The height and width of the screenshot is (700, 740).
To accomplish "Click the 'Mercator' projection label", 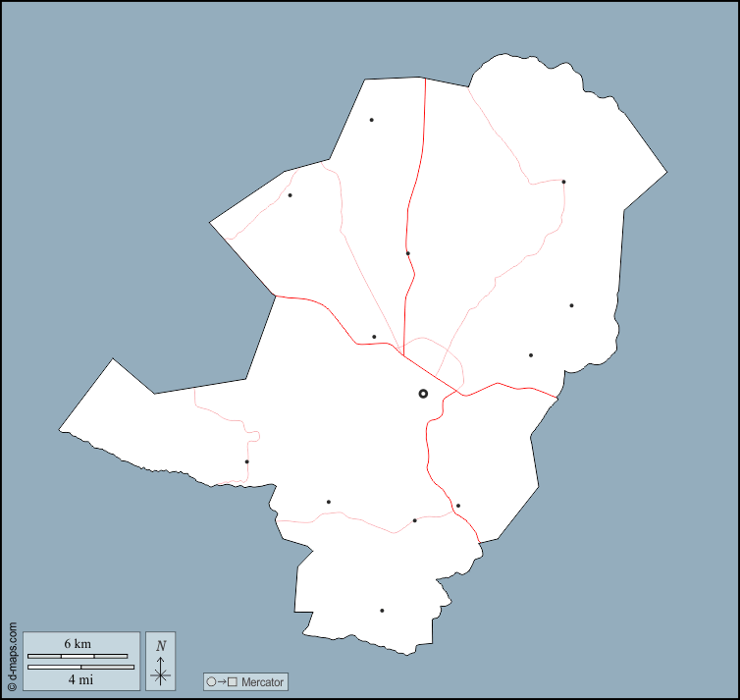I will pos(262,681).
